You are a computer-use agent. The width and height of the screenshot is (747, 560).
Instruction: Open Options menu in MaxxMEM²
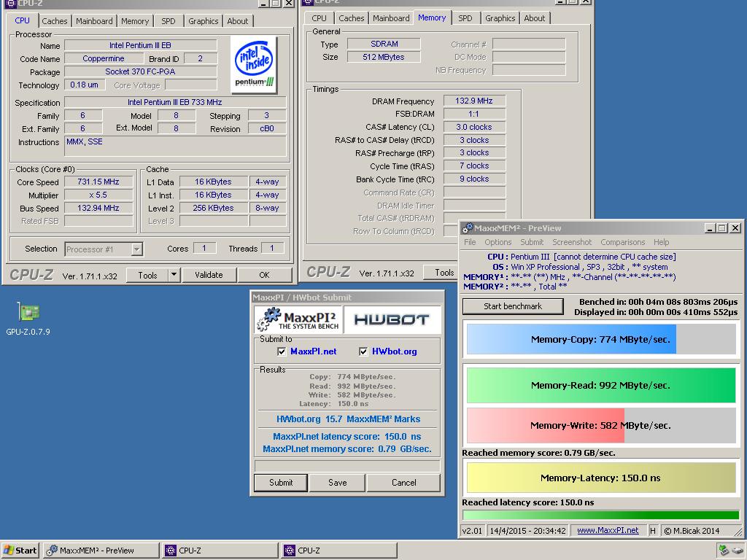[x=498, y=242]
